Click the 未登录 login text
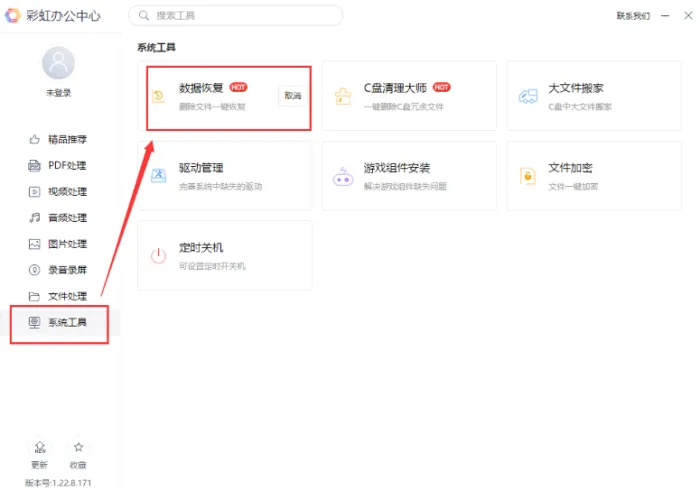This screenshot has width=700, height=490. click(58, 93)
